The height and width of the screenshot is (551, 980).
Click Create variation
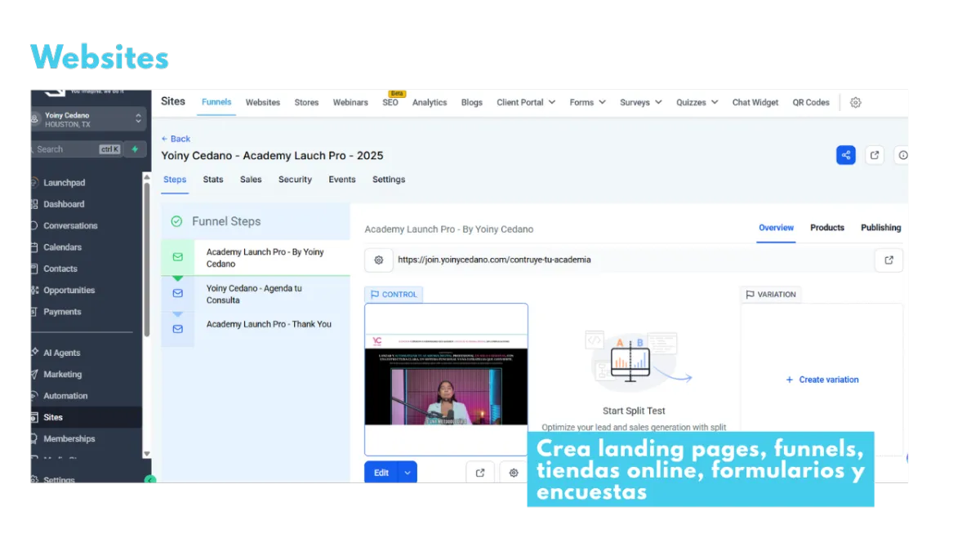tap(822, 380)
